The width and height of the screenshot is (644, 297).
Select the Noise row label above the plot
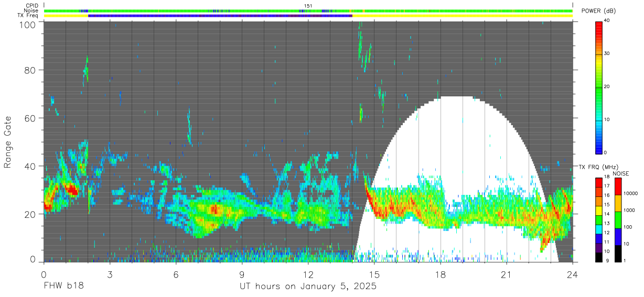pyautogui.click(x=32, y=10)
